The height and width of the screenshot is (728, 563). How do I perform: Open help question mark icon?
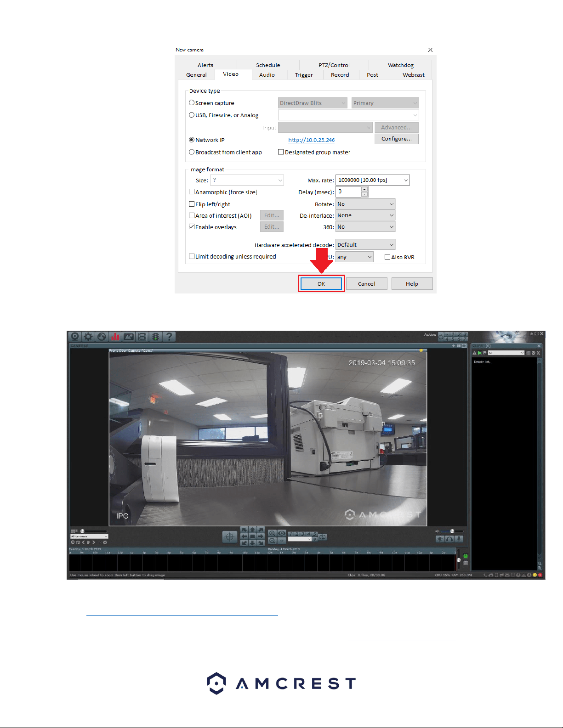[x=170, y=337]
